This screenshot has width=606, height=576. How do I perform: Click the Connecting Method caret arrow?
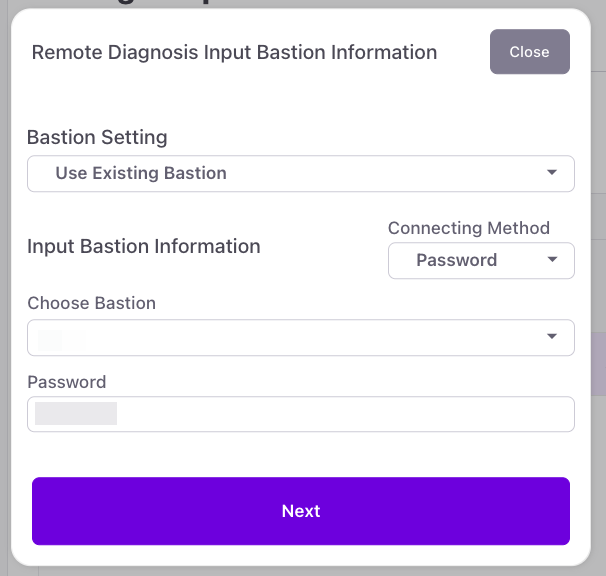coord(553,260)
